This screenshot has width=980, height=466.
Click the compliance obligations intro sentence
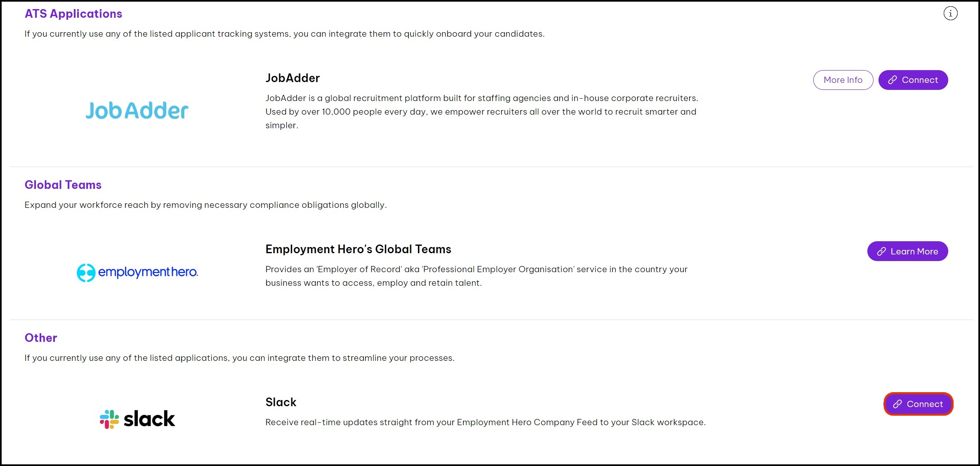[205, 205]
